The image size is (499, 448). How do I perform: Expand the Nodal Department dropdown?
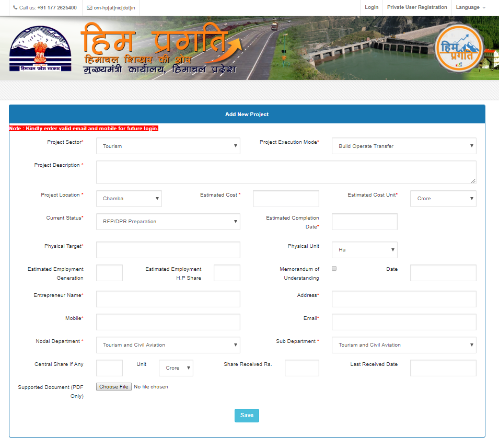pos(168,345)
